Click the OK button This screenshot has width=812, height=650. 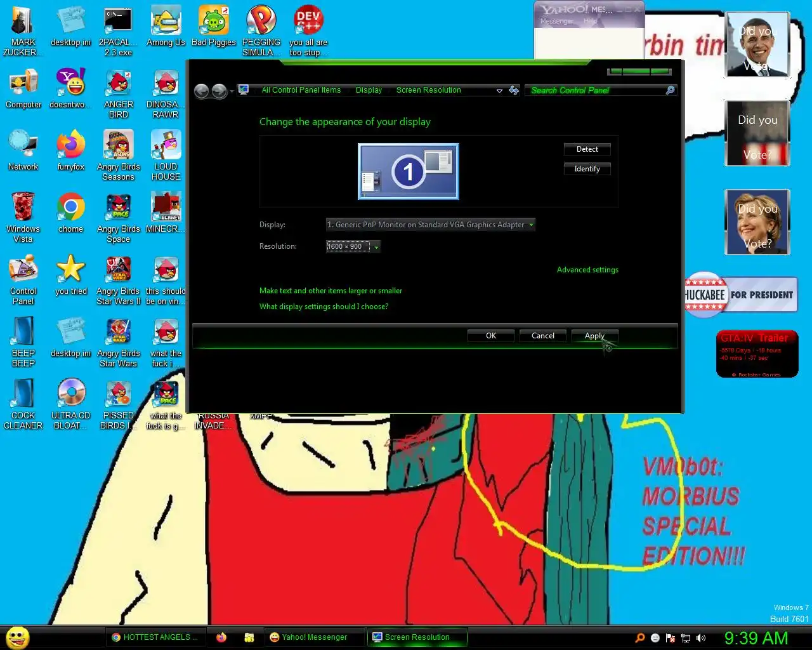491,336
